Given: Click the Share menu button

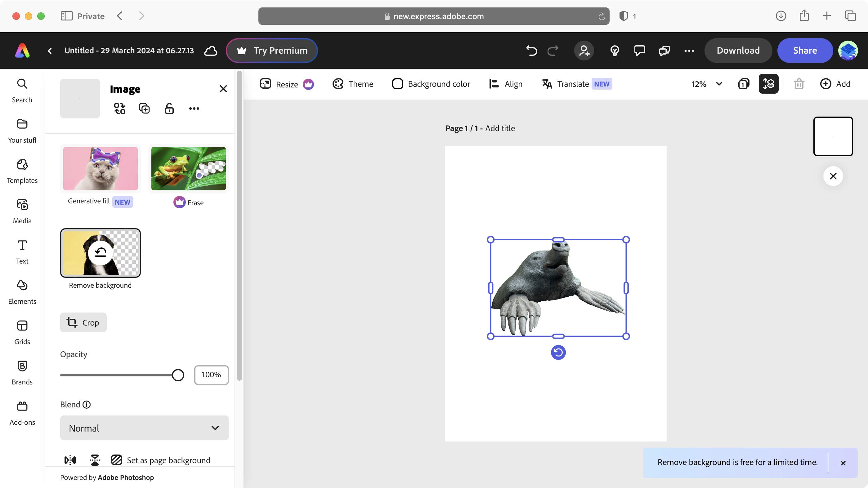Looking at the screenshot, I should click(x=805, y=51).
